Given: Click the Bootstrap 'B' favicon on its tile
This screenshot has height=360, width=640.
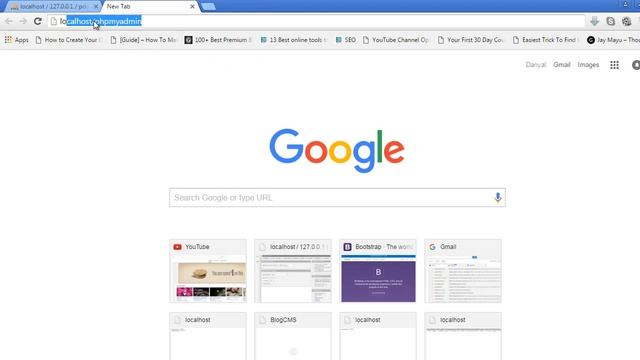Looking at the screenshot, I should [x=347, y=247].
